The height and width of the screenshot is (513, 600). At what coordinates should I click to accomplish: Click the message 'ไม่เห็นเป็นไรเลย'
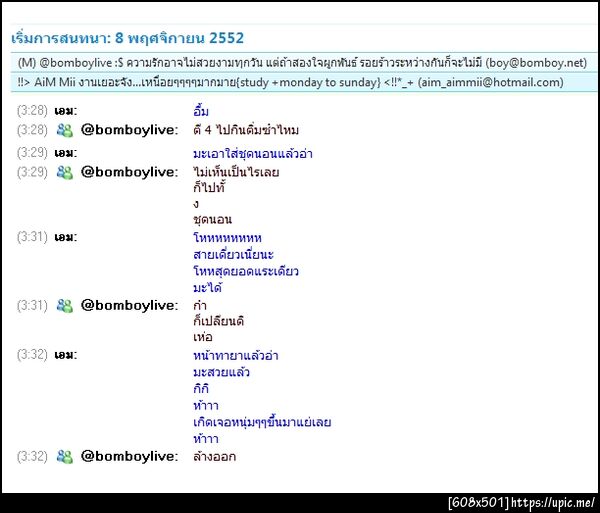[236, 172]
